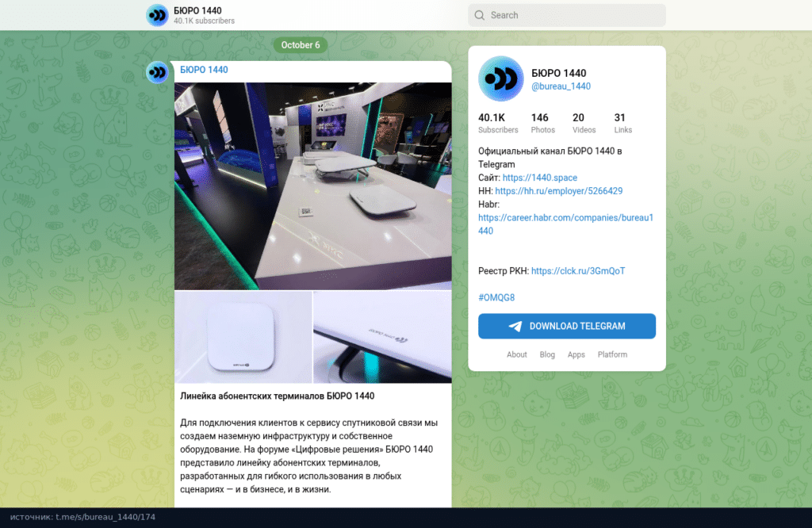
Task: Open the hh.ru employer link
Action: click(559, 191)
